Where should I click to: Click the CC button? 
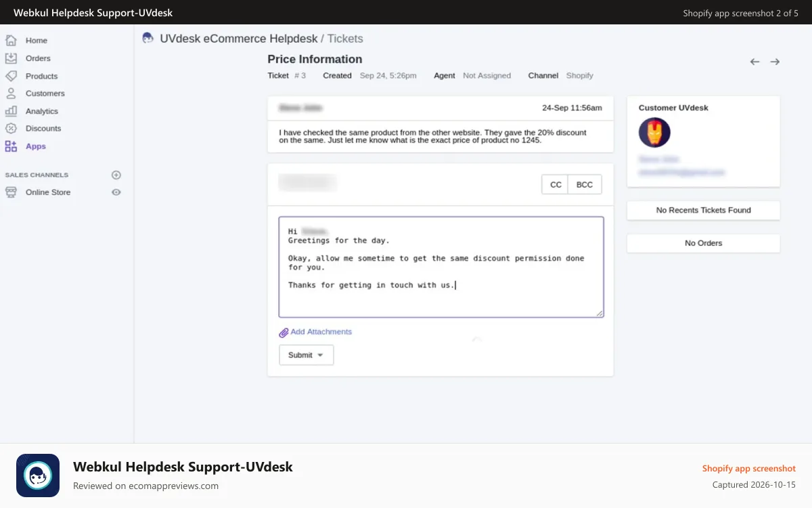[x=556, y=185]
